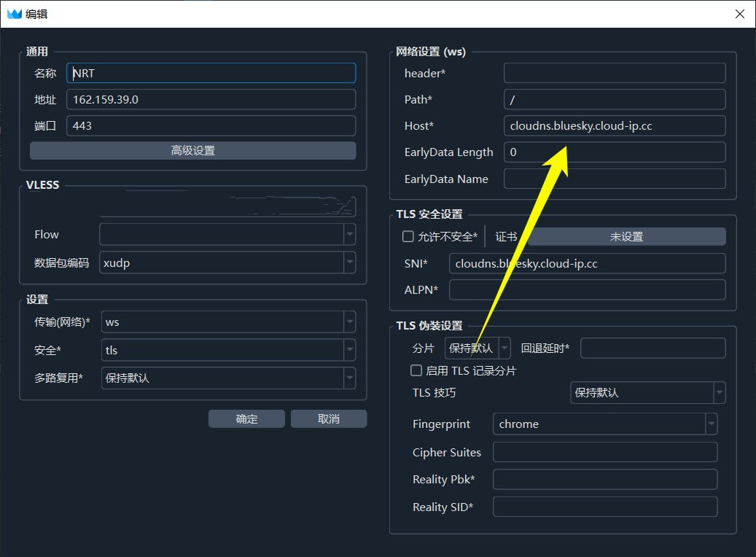
Task: Open the 多路复用 dropdown
Action: click(x=228, y=378)
